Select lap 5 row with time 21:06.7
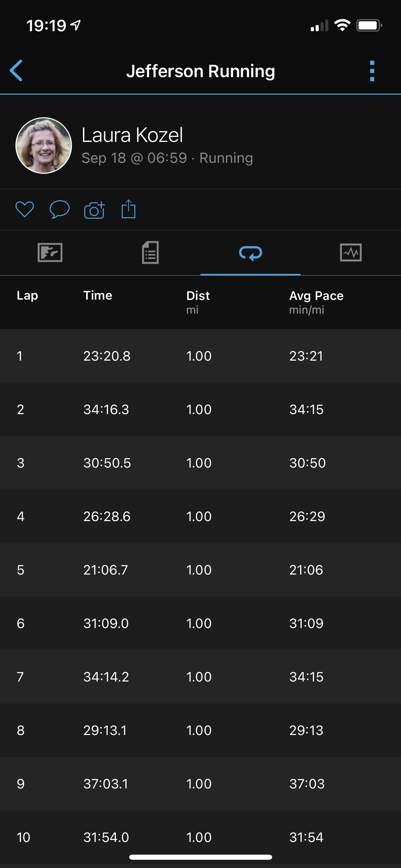 (x=200, y=570)
